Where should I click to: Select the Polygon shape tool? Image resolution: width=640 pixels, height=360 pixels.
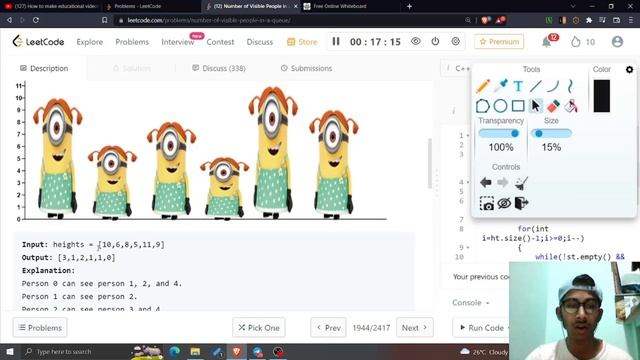[x=483, y=106]
